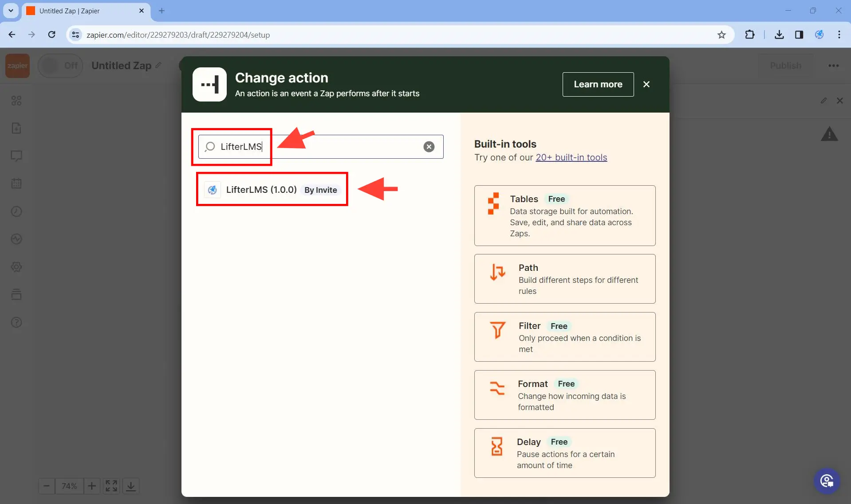Open the three-dot more menu in Zapier
Viewport: 851px width, 504px height.
833,66
